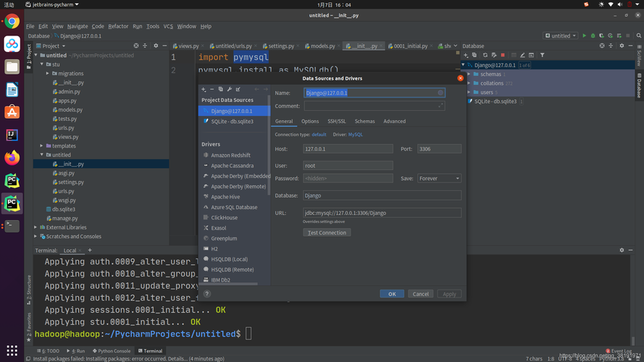Open Save password Forever dropdown
The height and width of the screenshot is (362, 644).
[439, 179]
